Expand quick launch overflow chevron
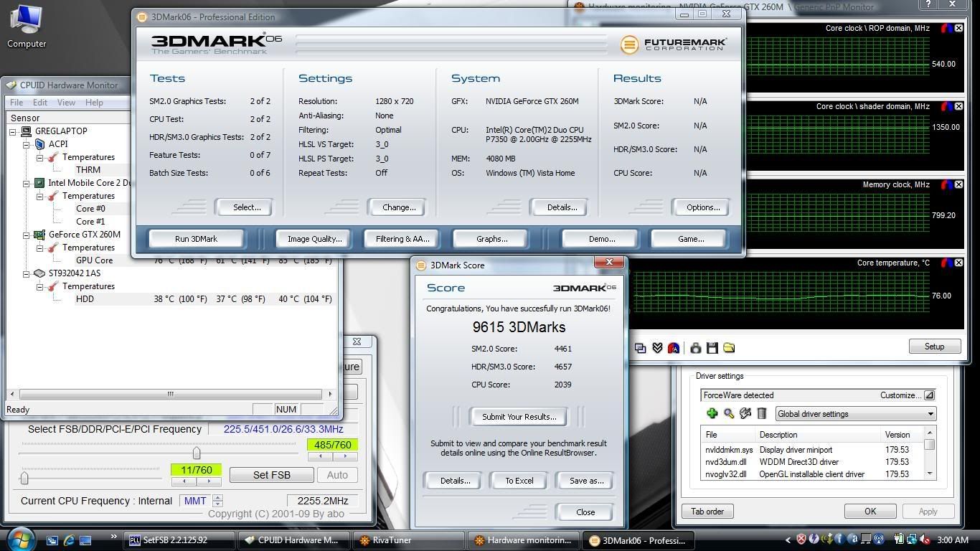The width and height of the screenshot is (980, 551). (113, 537)
